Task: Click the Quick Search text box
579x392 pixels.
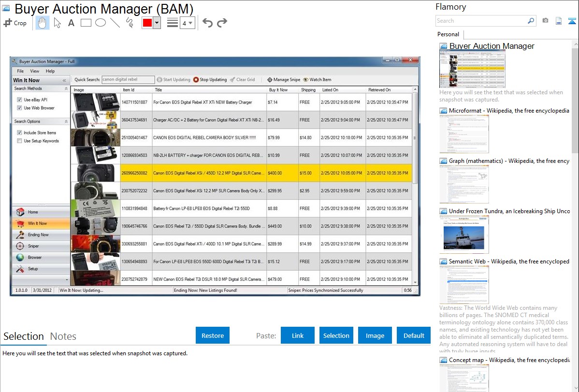Action: click(x=128, y=79)
